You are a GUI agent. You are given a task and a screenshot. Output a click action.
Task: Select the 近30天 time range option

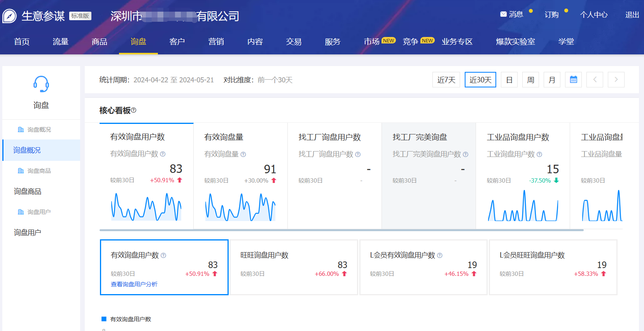pyautogui.click(x=480, y=80)
